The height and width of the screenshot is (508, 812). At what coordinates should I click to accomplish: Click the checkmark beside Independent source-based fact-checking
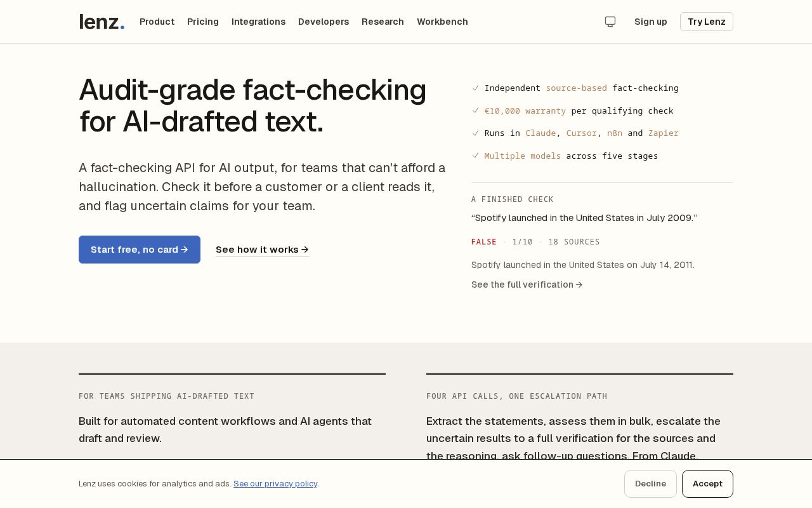[x=475, y=88]
